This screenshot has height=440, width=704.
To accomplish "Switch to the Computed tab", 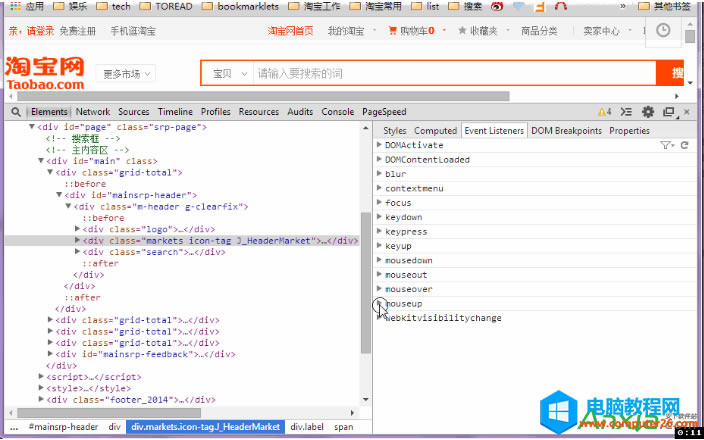I will click(x=435, y=130).
